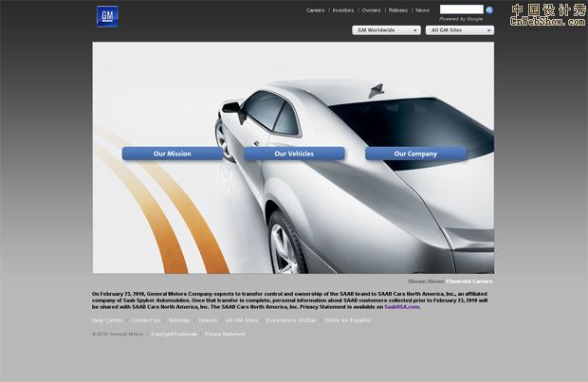Image resolution: width=588 pixels, height=382 pixels.
Task: Follow the SaabUSA.com link
Action: [x=401, y=307]
